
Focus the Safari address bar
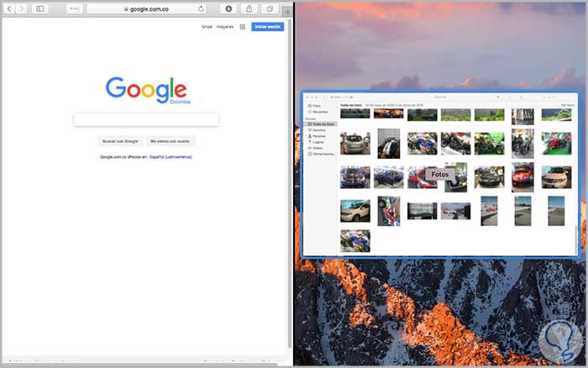click(x=147, y=8)
